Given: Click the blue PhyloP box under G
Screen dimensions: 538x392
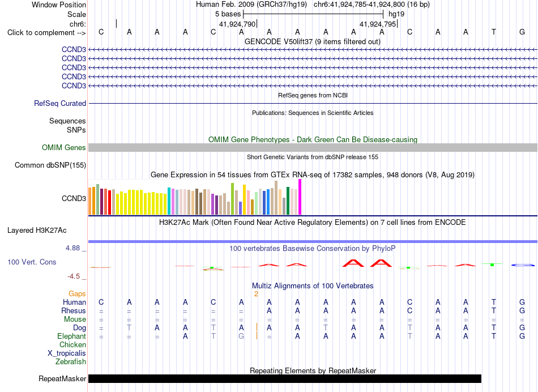Looking at the screenshot, I should click(523, 265).
